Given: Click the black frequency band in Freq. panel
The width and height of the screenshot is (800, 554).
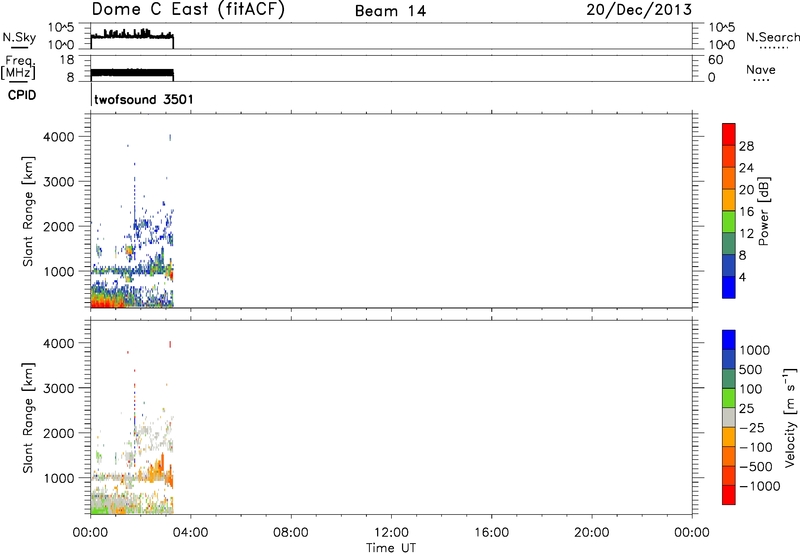Looking at the screenshot, I should point(132,73).
